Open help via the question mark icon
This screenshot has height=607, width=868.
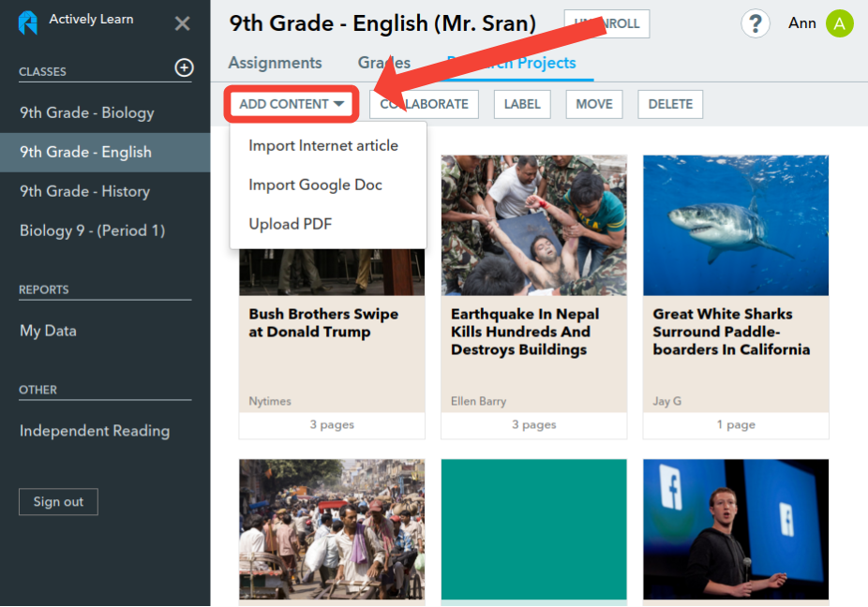pyautogui.click(x=756, y=23)
